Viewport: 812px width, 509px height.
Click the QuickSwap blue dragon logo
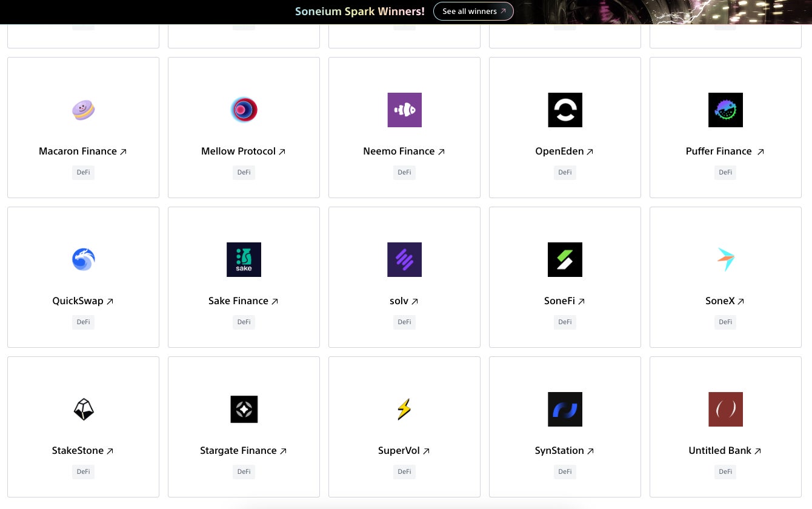[x=83, y=259]
